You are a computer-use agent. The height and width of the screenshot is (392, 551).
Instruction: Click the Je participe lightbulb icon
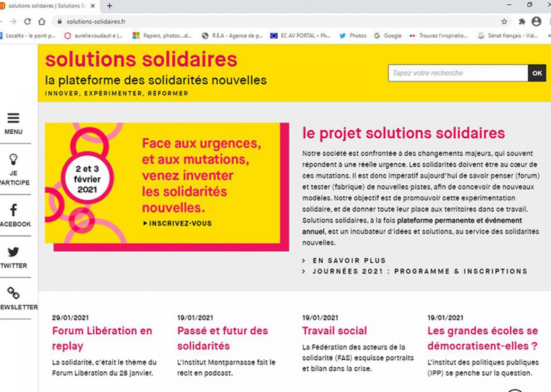(13, 159)
